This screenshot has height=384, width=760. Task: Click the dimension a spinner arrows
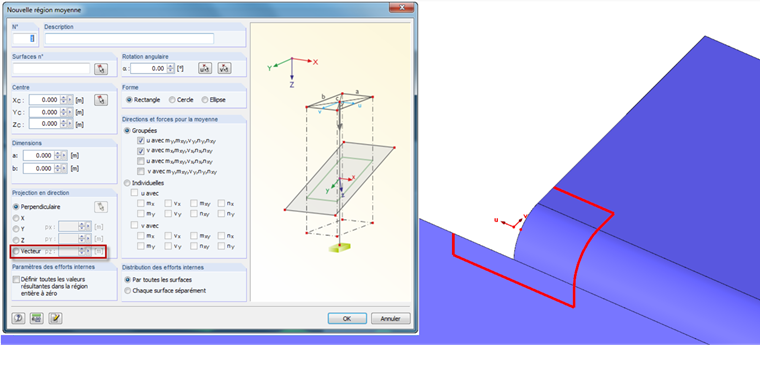pyautogui.click(x=58, y=156)
